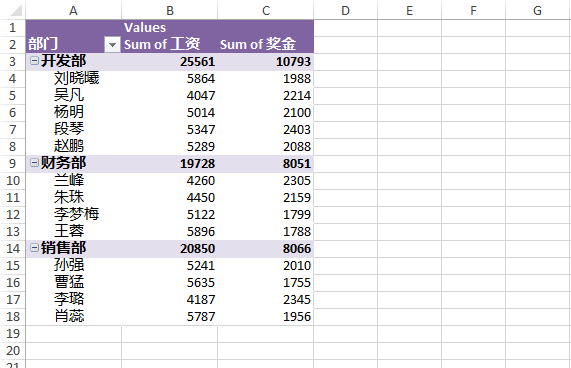Select the cell with 李梦梅

pos(74,214)
